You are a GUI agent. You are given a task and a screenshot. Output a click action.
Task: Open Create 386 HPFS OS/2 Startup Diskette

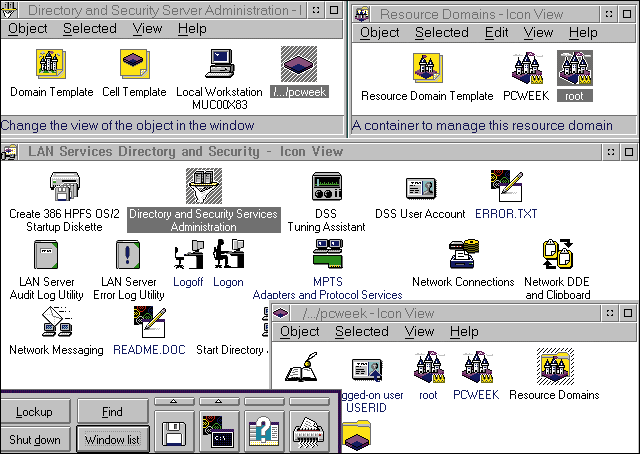64,186
